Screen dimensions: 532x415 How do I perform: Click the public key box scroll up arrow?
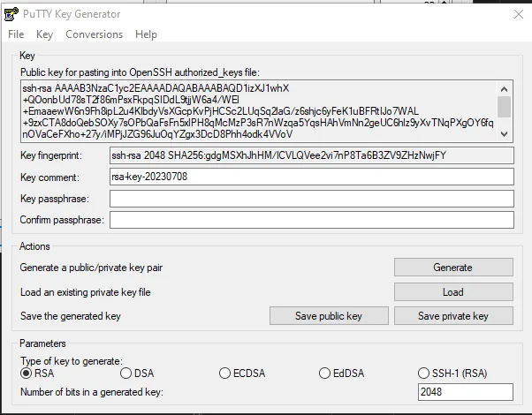pyautogui.click(x=505, y=89)
